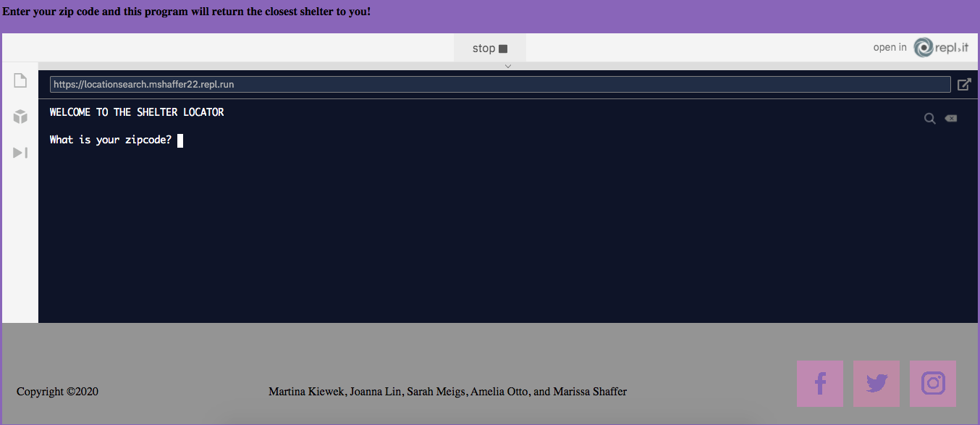Click the console search magnifier icon
The width and height of the screenshot is (980, 425).
[930, 119]
